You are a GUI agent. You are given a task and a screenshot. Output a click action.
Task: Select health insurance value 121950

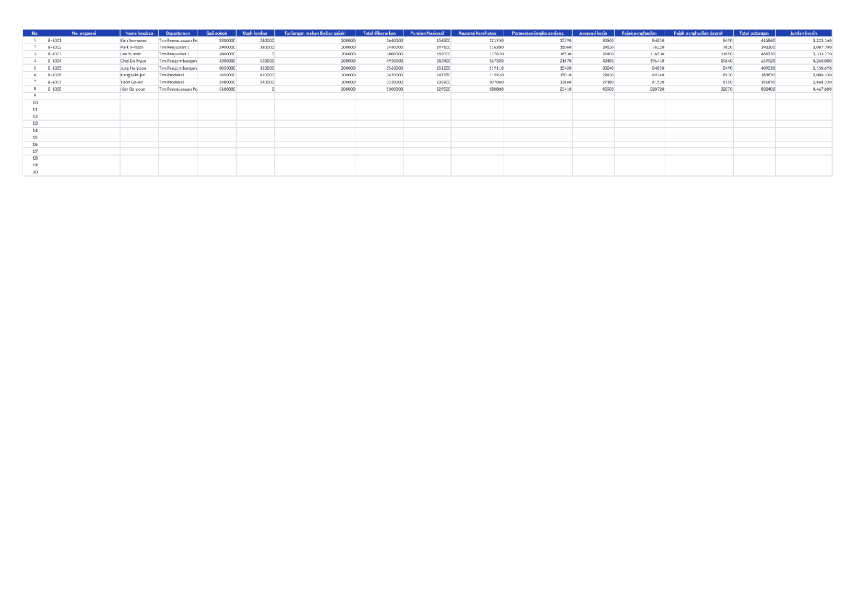[x=477, y=41]
